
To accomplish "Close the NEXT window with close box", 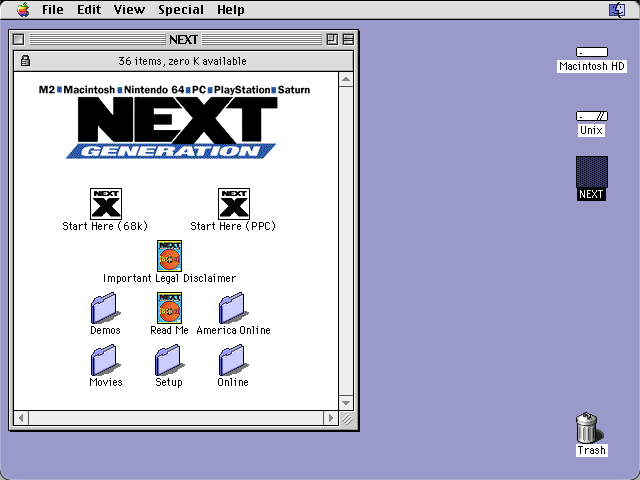I will pos(19,40).
